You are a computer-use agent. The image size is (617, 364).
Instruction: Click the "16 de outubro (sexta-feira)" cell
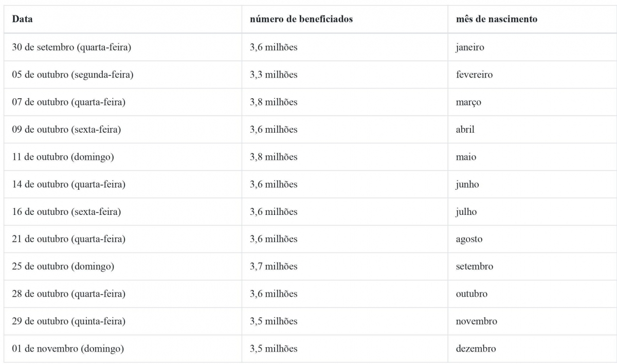[x=66, y=212]
